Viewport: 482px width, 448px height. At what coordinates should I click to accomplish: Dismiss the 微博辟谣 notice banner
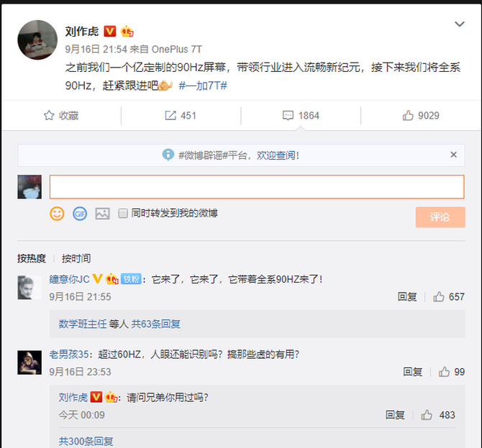click(453, 155)
